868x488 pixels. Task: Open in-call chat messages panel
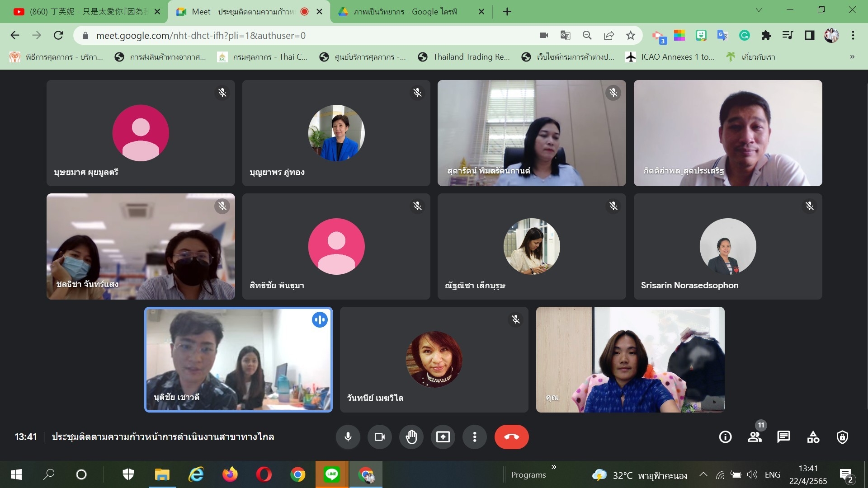[783, 437]
